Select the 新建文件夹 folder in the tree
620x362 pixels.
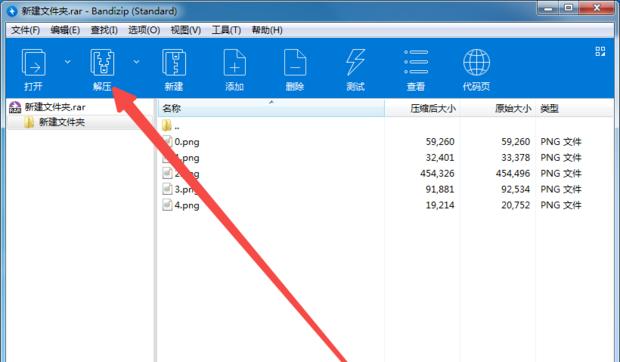pyautogui.click(x=62, y=122)
